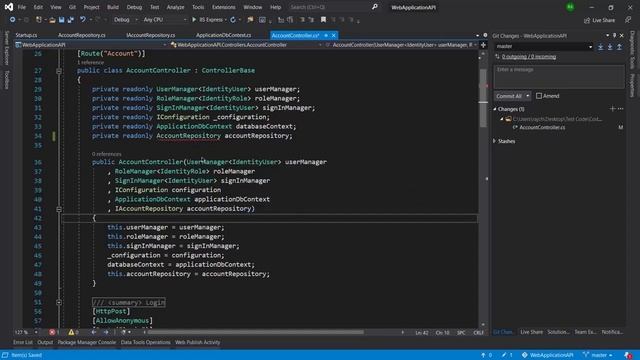Collapse the constructor outlining toggle at line 41

click(x=59, y=209)
